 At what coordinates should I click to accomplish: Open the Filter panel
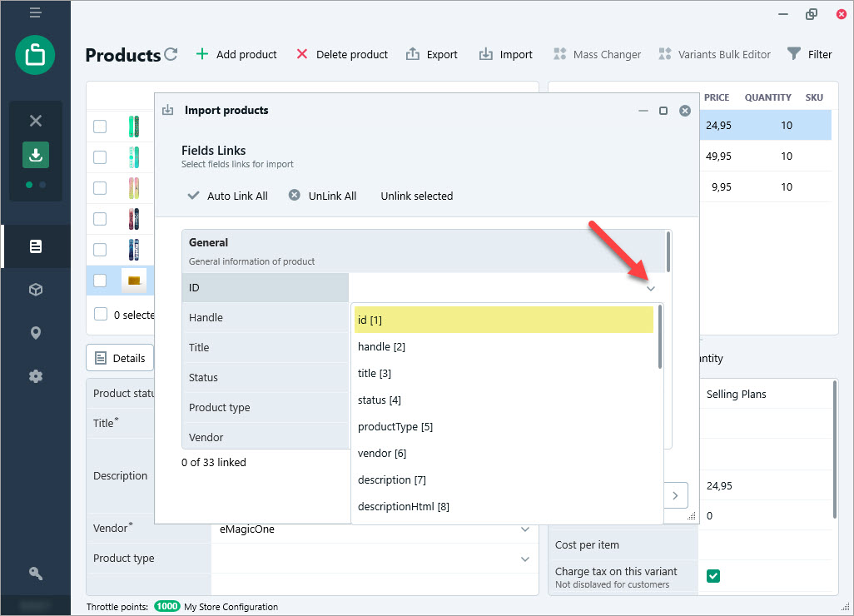click(x=809, y=54)
